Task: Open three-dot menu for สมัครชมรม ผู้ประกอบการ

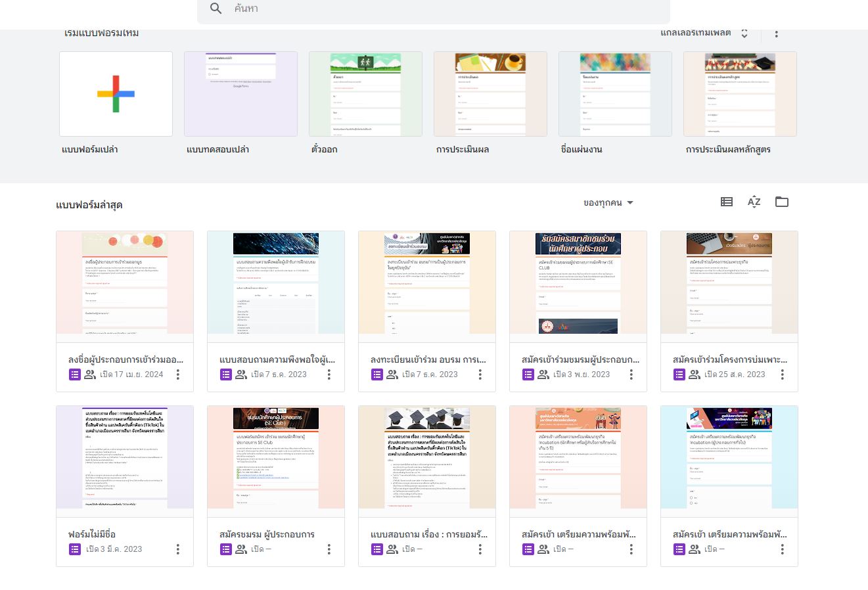Action: [329, 549]
